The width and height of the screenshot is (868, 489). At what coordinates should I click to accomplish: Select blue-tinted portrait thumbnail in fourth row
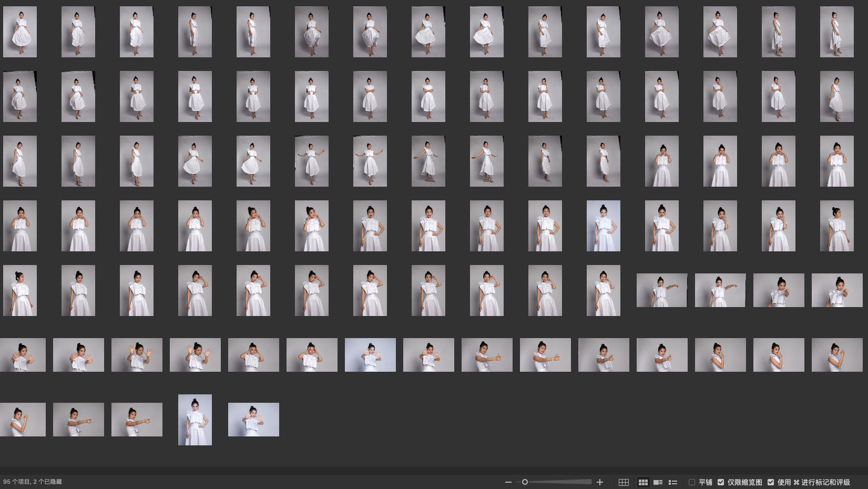[x=603, y=226]
